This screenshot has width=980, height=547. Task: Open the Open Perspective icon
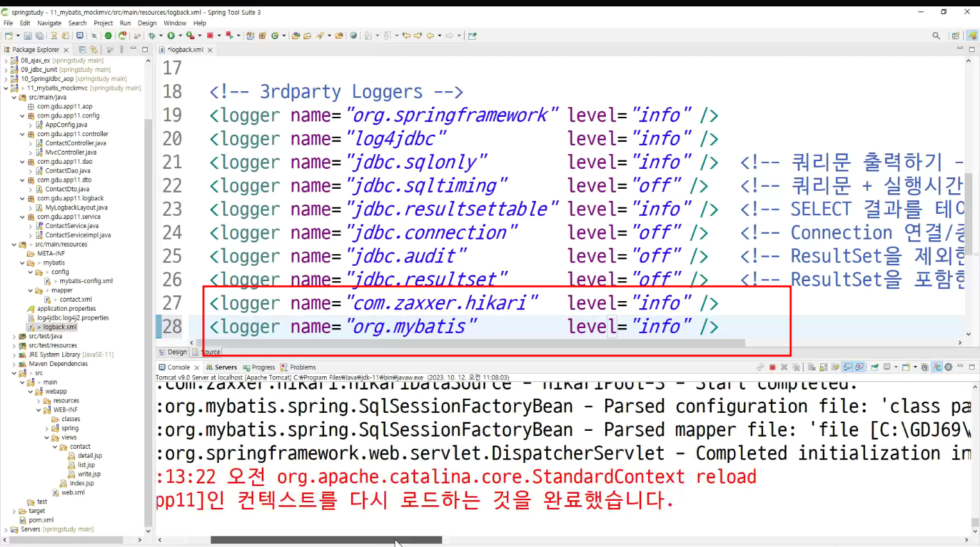tap(956, 36)
